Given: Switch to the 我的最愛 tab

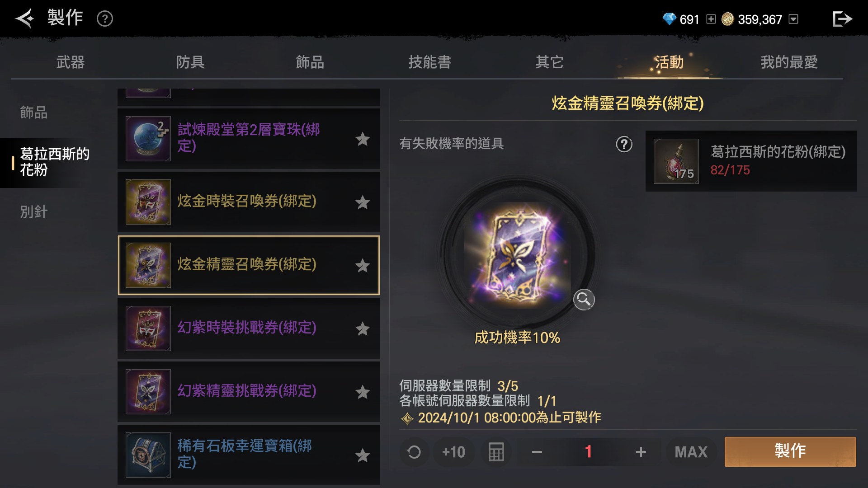Looking at the screenshot, I should point(789,62).
